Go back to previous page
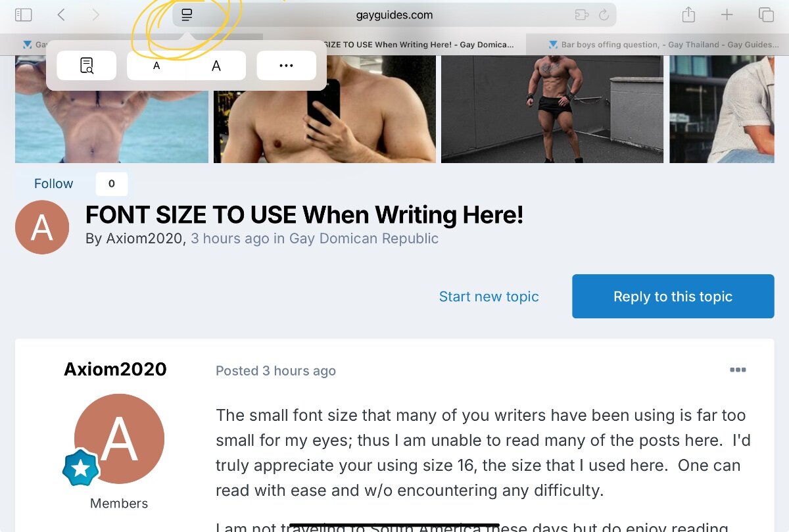 (61, 14)
